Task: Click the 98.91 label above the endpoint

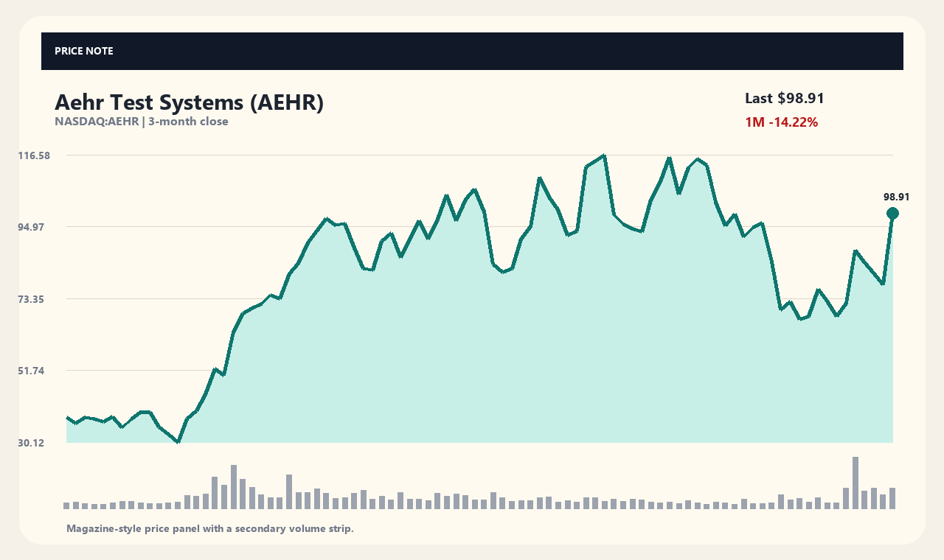Action: pos(897,197)
